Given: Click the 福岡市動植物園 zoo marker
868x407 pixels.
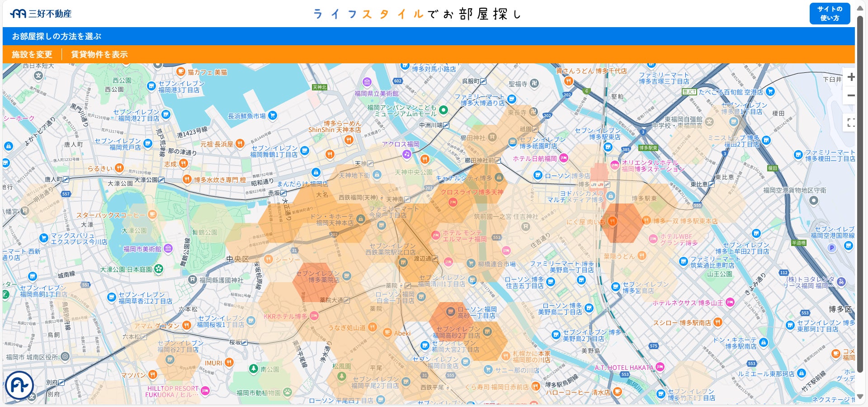Looking at the screenshot, I should coord(288,392).
